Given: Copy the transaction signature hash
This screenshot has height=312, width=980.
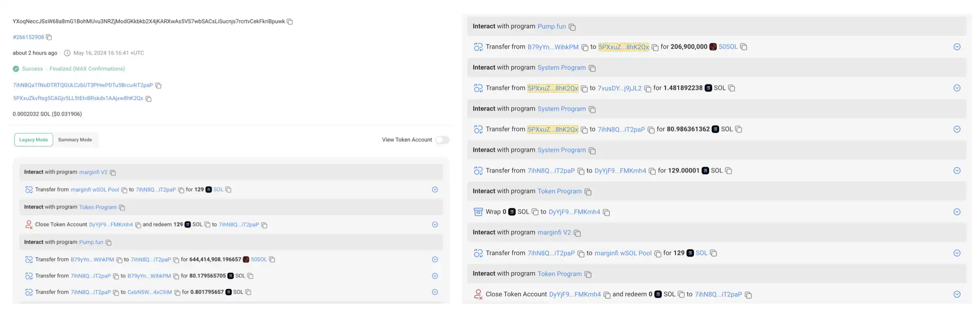Looking at the screenshot, I should [x=290, y=22].
